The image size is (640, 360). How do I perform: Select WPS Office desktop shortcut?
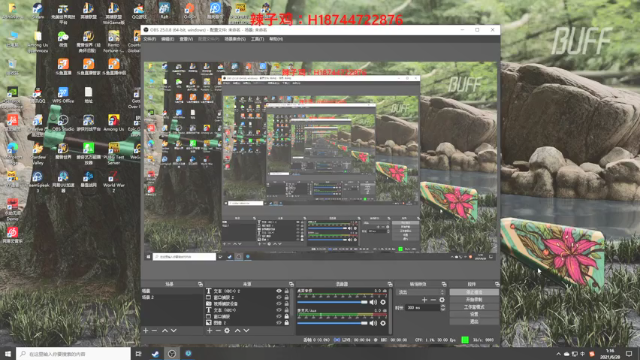click(63, 95)
